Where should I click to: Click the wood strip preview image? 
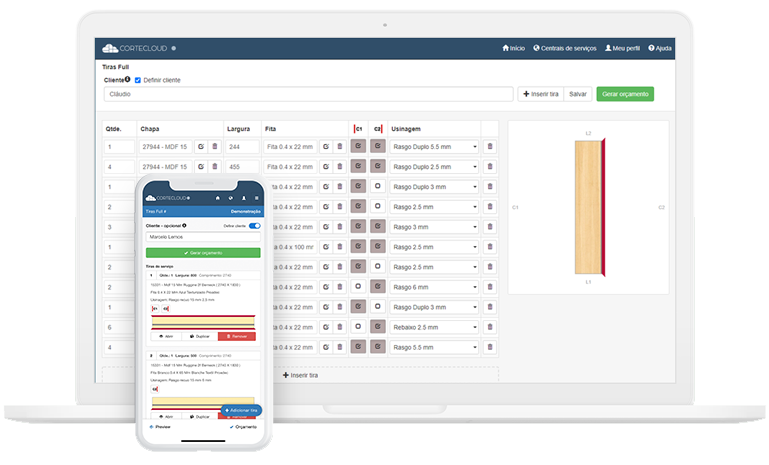pos(588,208)
